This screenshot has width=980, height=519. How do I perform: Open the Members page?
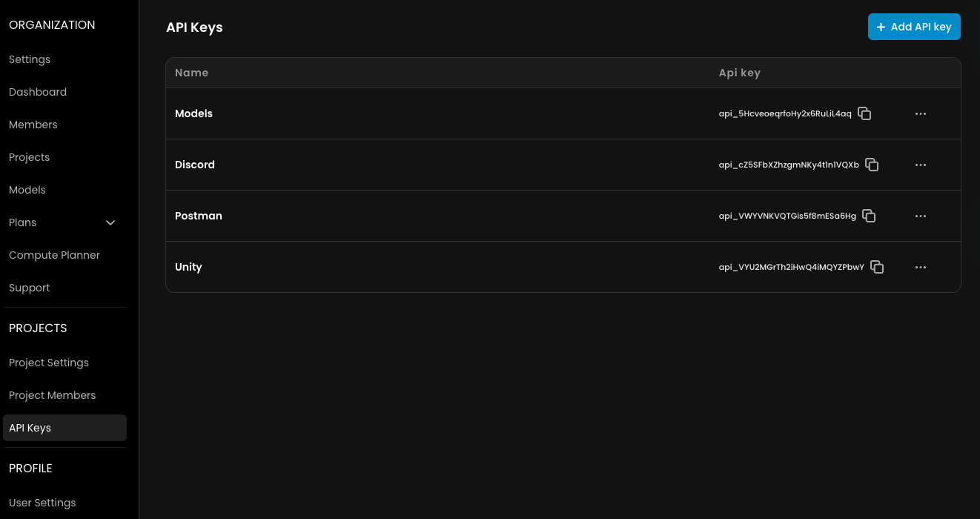click(x=33, y=125)
